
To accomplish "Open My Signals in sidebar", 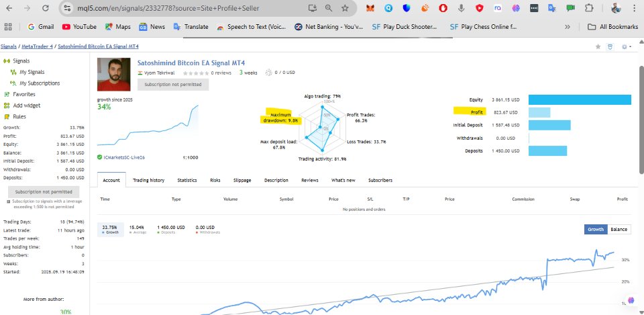I will [28, 72].
